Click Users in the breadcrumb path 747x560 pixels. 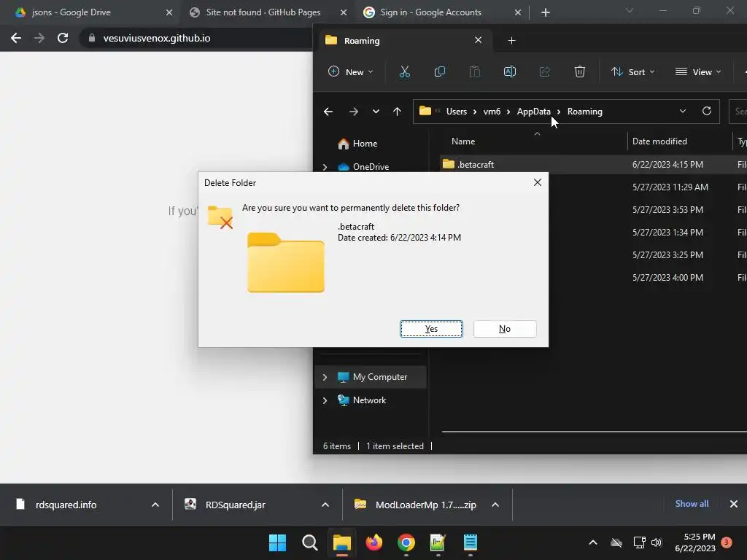pyautogui.click(x=457, y=112)
